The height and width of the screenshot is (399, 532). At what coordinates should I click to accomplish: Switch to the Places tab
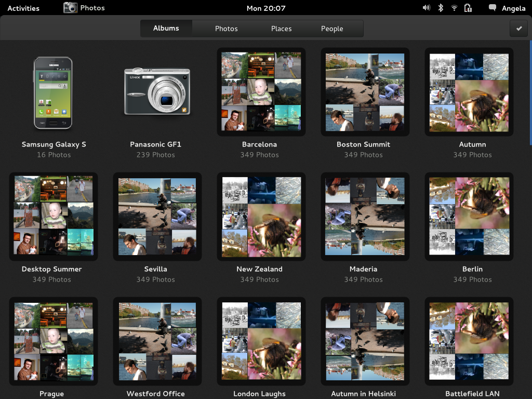click(281, 29)
